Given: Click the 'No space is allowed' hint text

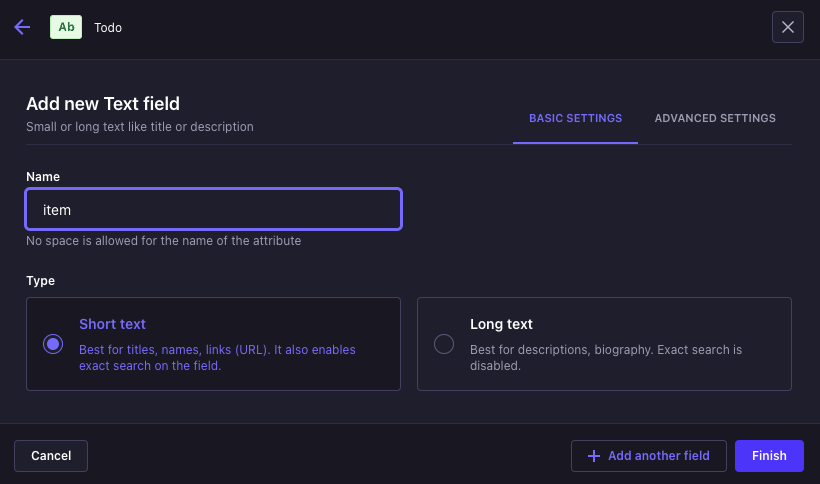Looking at the screenshot, I should 164,241.
